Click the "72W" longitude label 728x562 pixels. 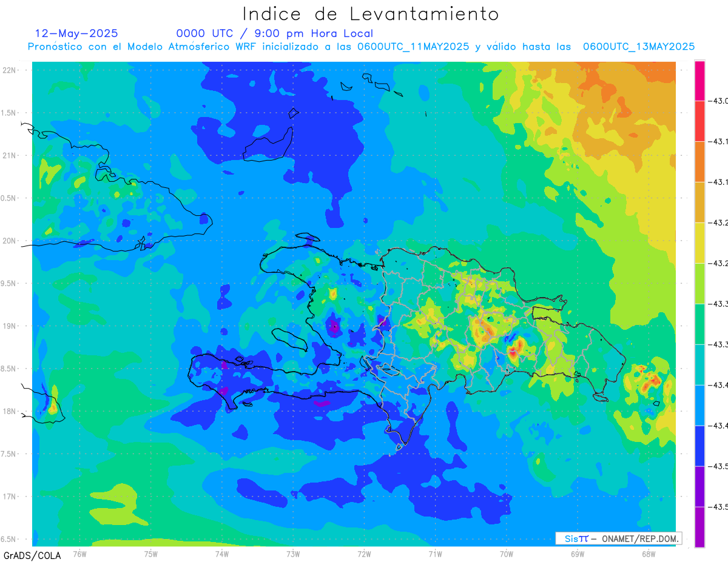click(364, 553)
